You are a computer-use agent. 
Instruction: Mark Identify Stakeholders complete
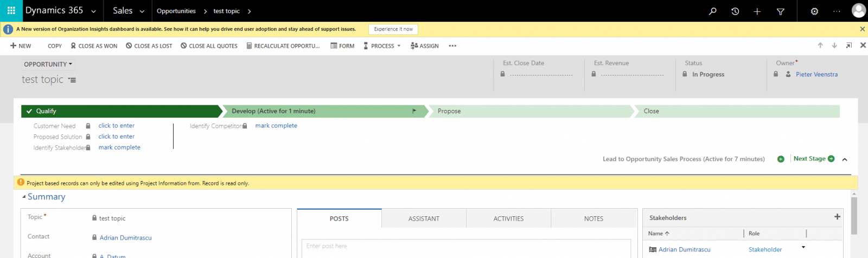[119, 147]
